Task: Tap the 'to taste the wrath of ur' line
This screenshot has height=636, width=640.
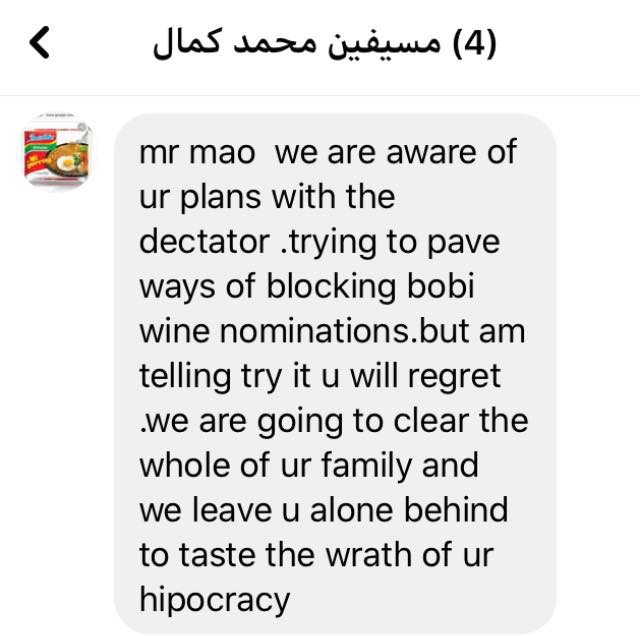Action: pos(316,555)
